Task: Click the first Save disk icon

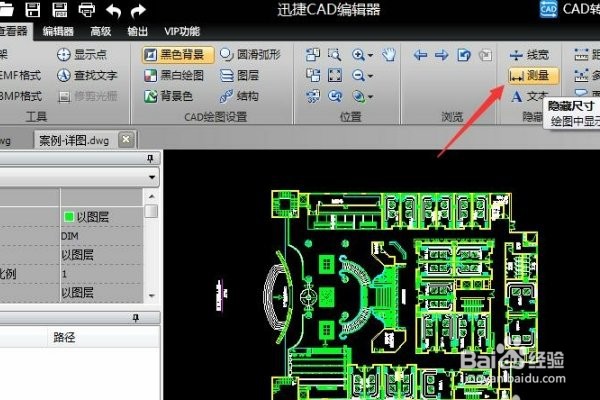Action: coord(33,10)
